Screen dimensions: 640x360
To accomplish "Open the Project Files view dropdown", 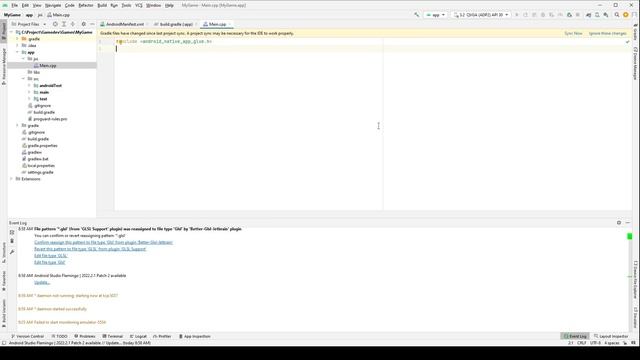I will 29,24.
